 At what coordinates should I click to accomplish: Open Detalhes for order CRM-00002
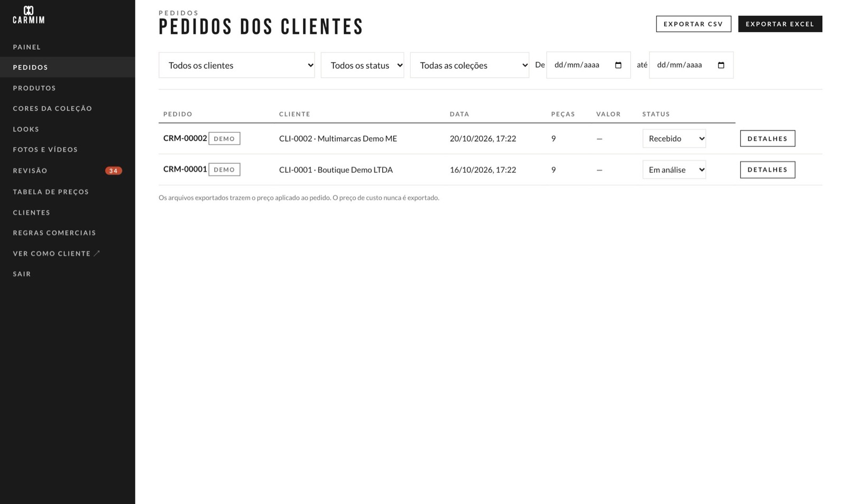click(767, 138)
